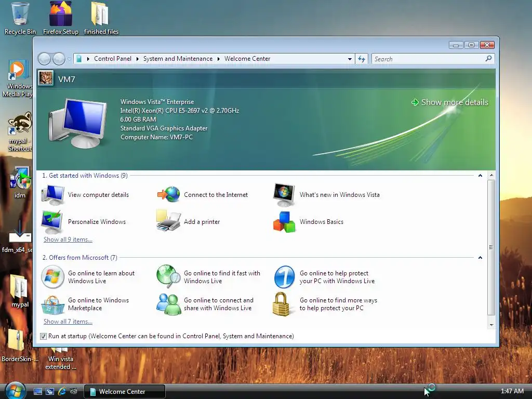This screenshot has width=532, height=399.
Task: Click into the Search field
Action: pos(428,59)
